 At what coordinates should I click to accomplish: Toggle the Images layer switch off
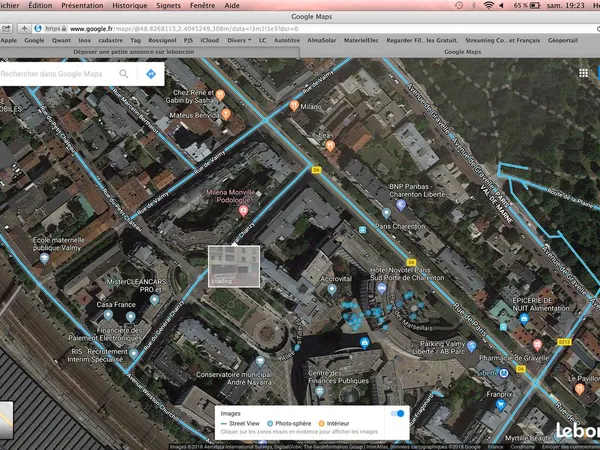[x=398, y=413]
